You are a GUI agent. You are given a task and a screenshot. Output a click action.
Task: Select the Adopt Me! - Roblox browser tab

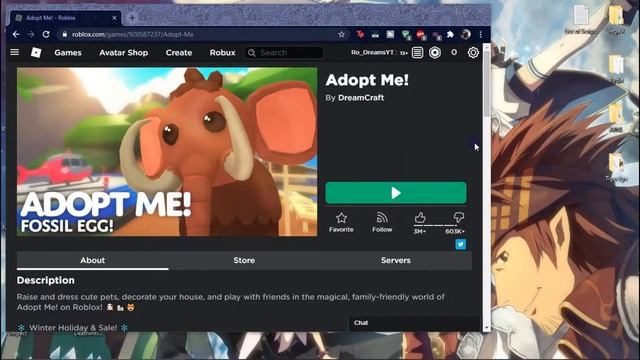(65, 18)
